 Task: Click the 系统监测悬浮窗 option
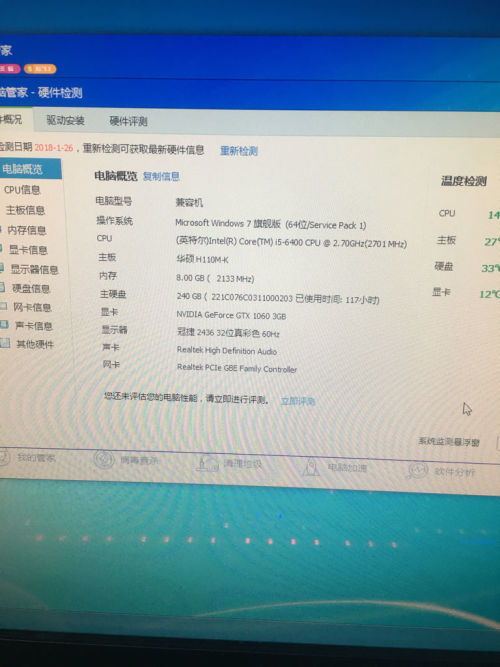click(x=449, y=442)
